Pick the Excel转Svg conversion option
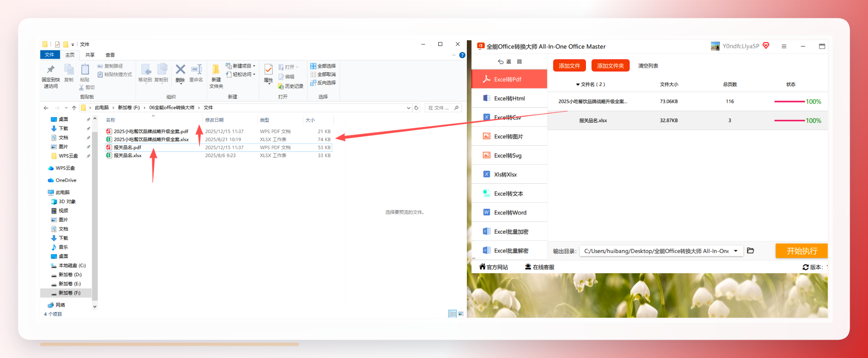Image resolution: width=868 pixels, height=358 pixels. (509, 155)
